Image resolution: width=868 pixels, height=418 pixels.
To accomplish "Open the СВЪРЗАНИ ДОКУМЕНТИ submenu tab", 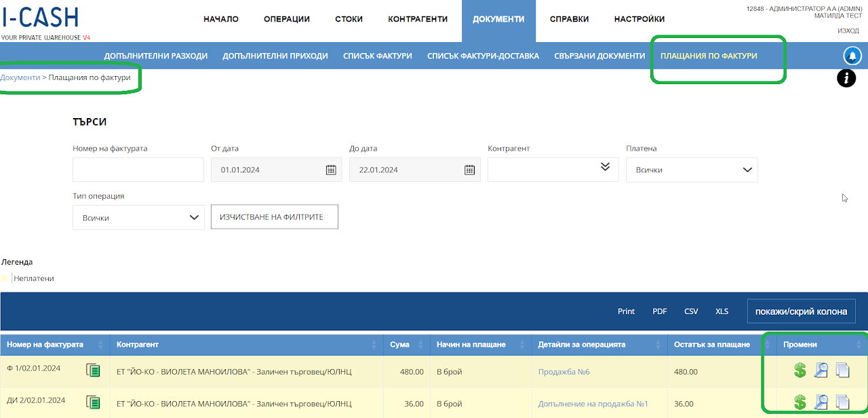I will 599,56.
